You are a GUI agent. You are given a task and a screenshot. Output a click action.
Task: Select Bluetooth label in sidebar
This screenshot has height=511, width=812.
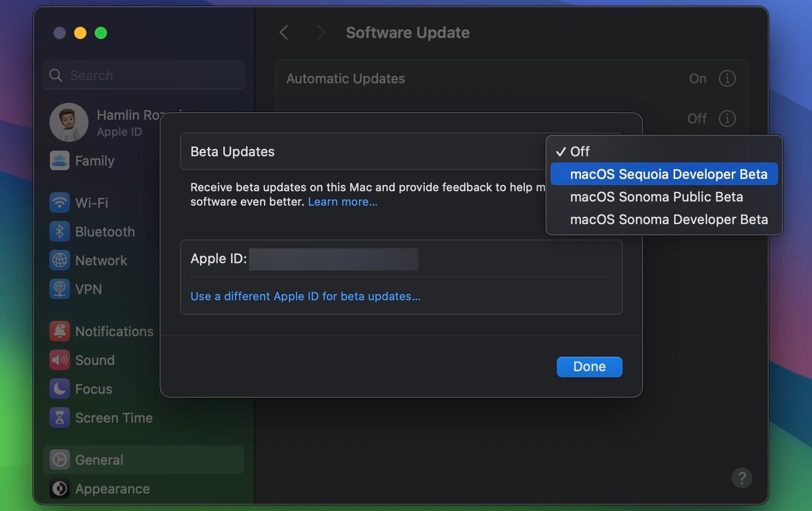[x=105, y=231]
